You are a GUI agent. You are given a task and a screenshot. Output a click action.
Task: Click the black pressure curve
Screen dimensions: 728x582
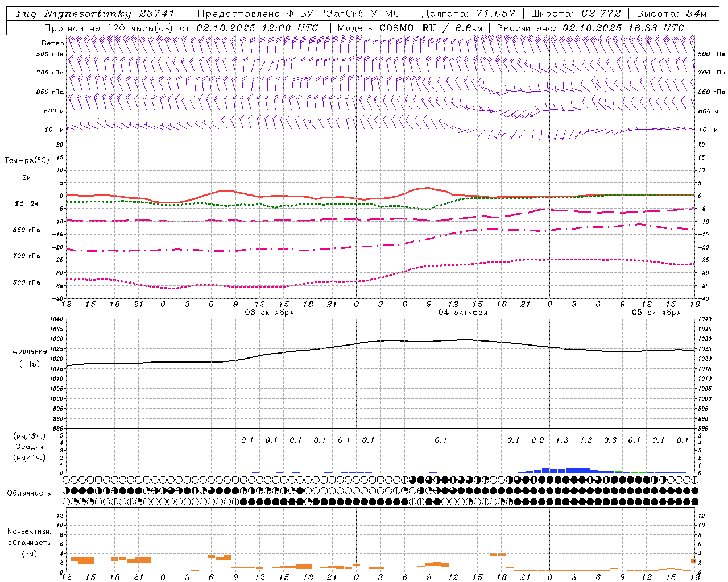[x=381, y=341]
